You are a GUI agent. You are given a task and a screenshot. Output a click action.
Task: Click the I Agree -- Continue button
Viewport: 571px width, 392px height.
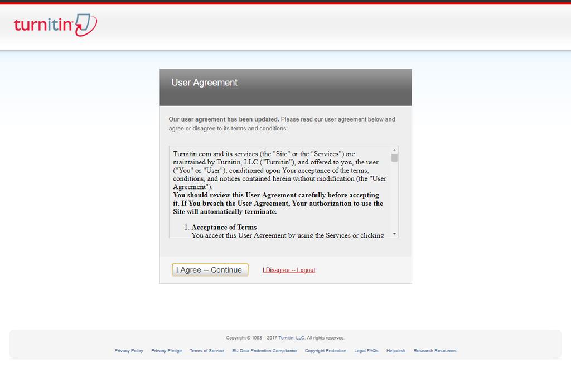(x=210, y=270)
